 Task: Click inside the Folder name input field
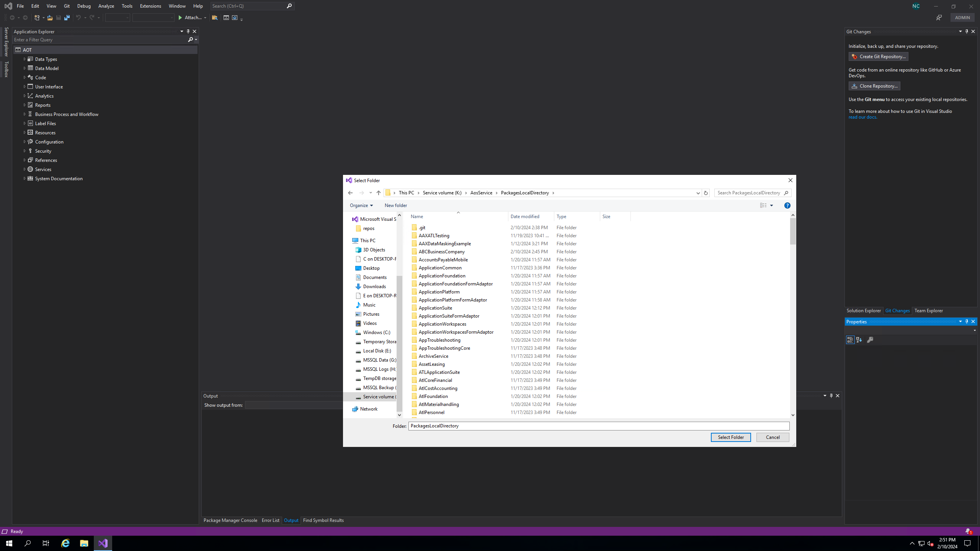(x=536, y=425)
